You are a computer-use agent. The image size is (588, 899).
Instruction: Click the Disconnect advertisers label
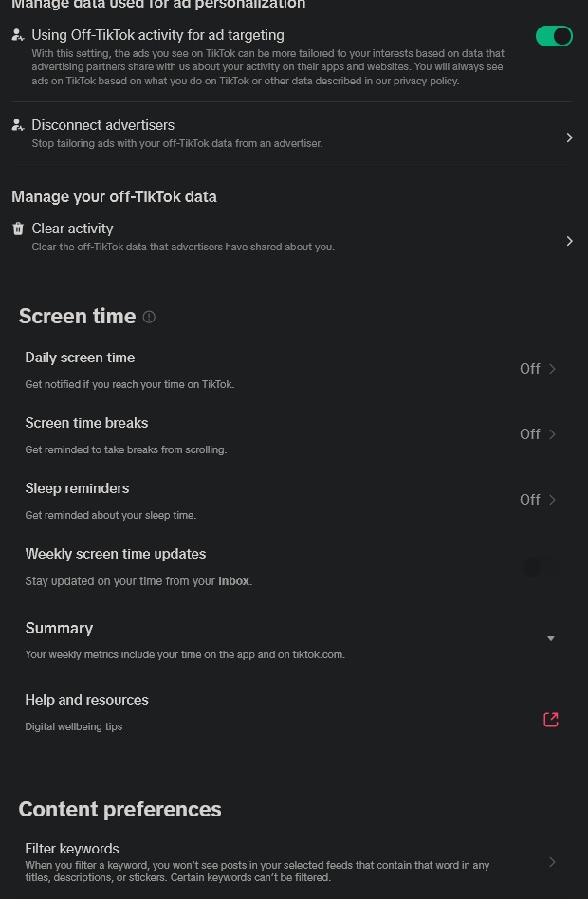tap(102, 125)
